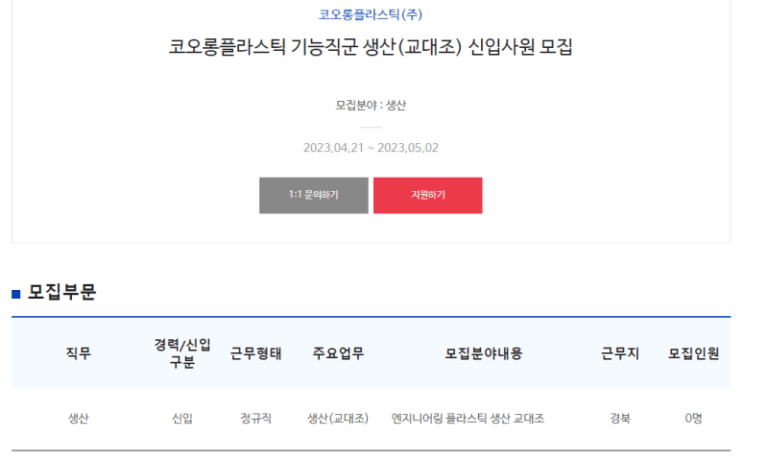Select the 경북 work location cell
The image size is (768, 460).
pos(620,419)
